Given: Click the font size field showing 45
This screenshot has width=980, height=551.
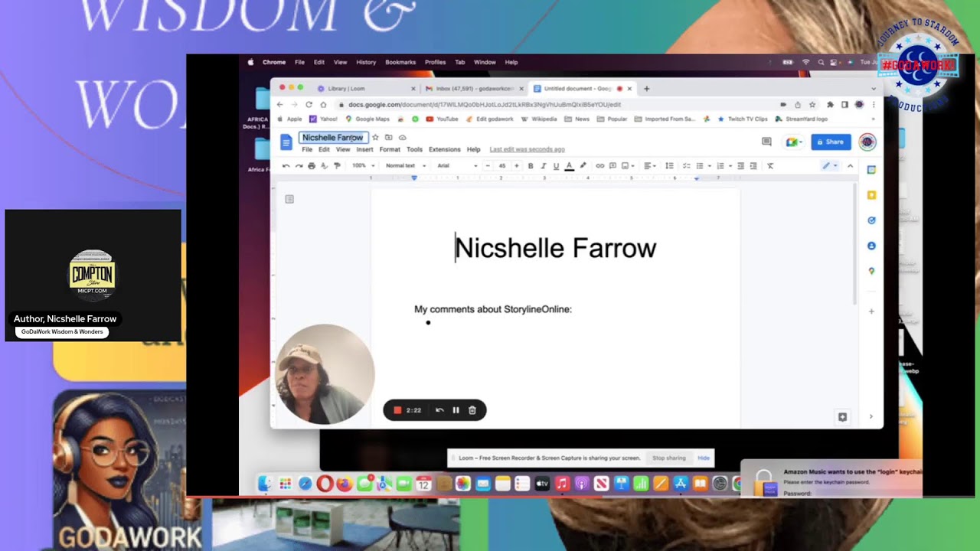Looking at the screenshot, I should (x=502, y=166).
